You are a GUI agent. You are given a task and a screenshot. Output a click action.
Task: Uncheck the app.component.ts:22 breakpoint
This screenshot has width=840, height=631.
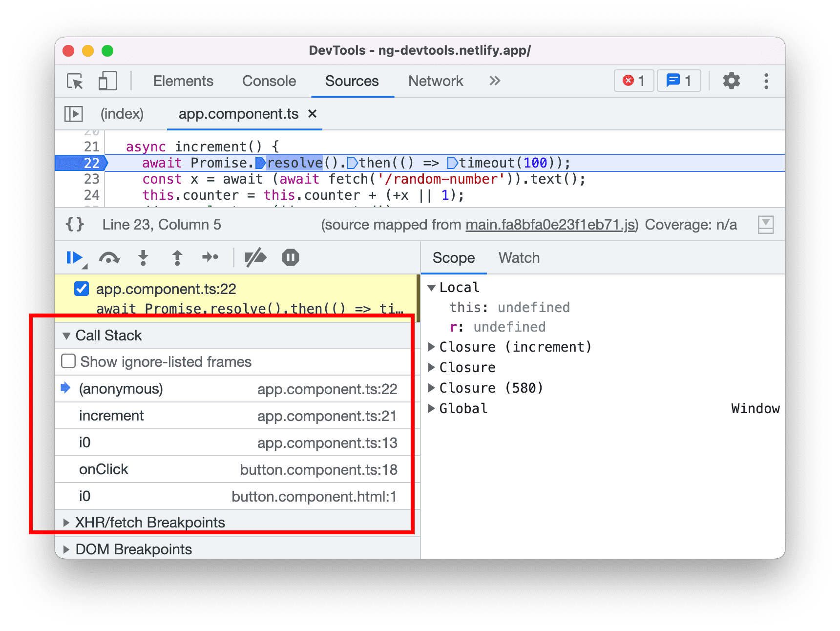pos(81,289)
